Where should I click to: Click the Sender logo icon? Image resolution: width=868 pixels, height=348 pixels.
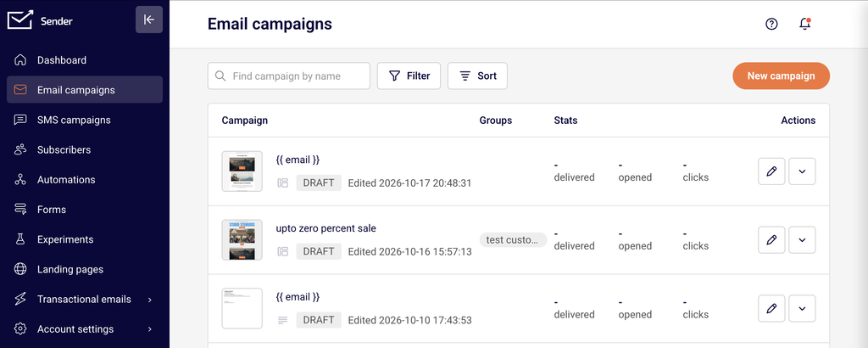pyautogui.click(x=20, y=20)
